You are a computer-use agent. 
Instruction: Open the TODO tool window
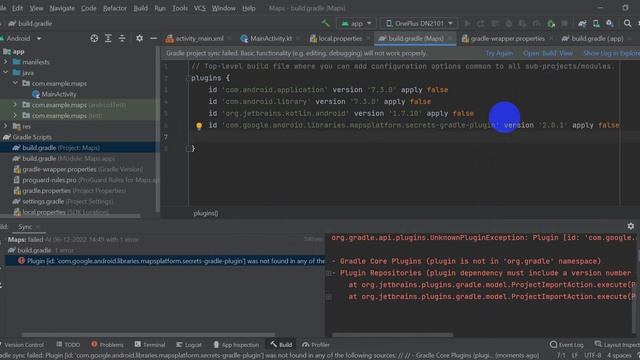(68, 345)
